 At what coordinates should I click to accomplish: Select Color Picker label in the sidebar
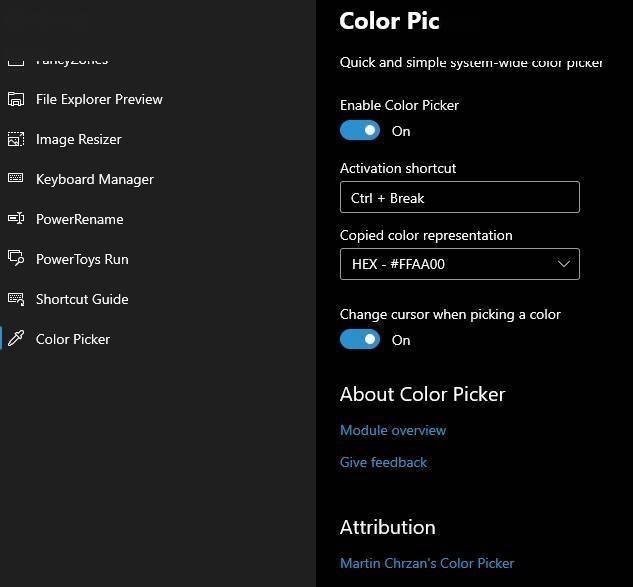pyautogui.click(x=73, y=339)
